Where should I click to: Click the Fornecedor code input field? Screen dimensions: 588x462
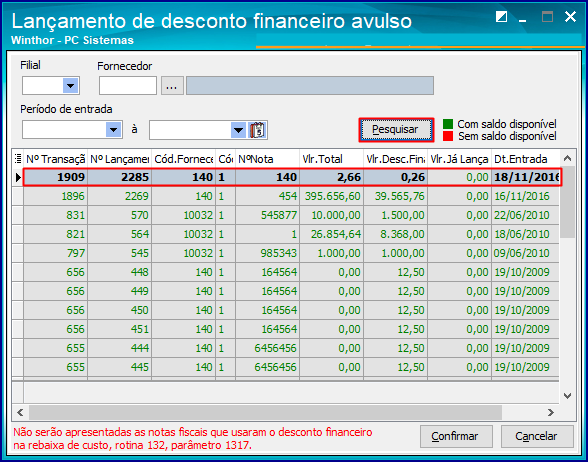[x=128, y=86]
